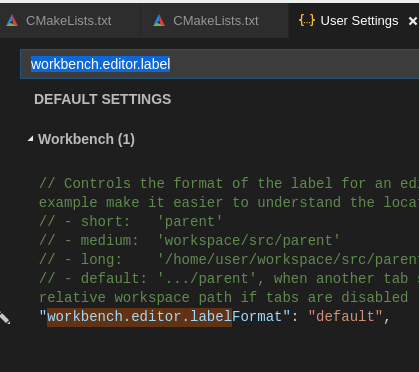The image size is (419, 372).
Task: Click the CMake icon on the first CMakeLists.txt tab
Action: point(12,21)
